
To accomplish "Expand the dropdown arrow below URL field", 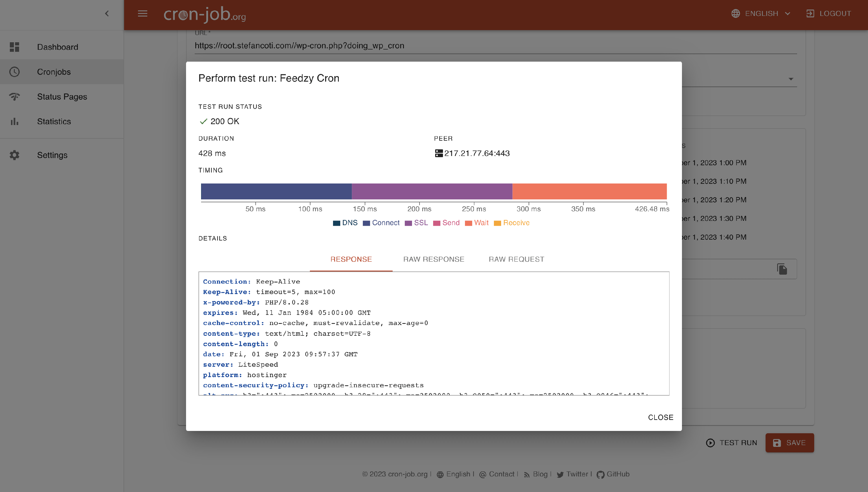I will 791,79.
